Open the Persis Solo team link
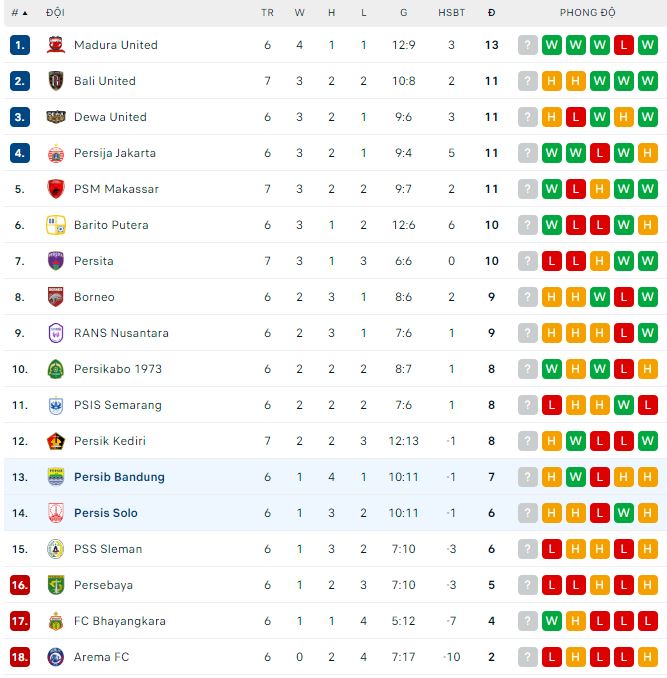667x678 pixels. 106,513
